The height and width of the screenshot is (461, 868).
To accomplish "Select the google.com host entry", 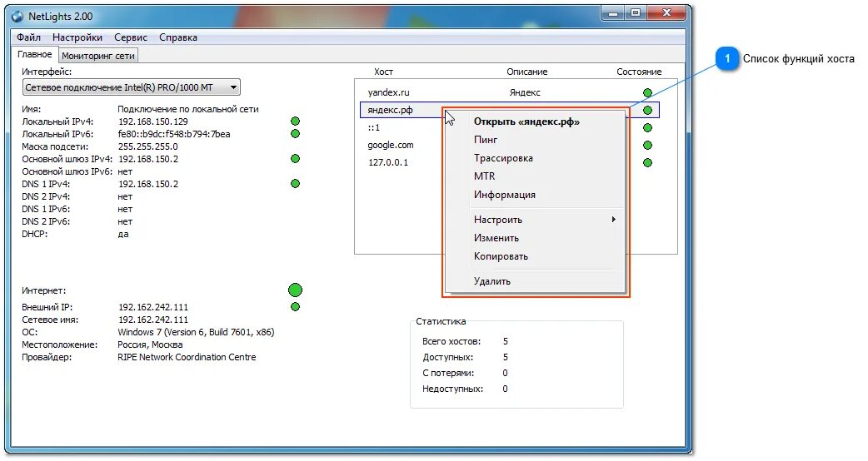I will [391, 146].
